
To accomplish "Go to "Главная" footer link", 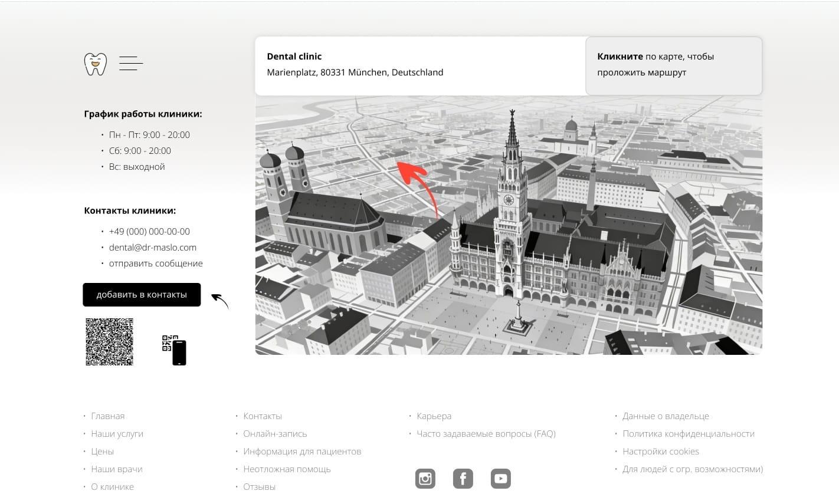I will point(108,416).
